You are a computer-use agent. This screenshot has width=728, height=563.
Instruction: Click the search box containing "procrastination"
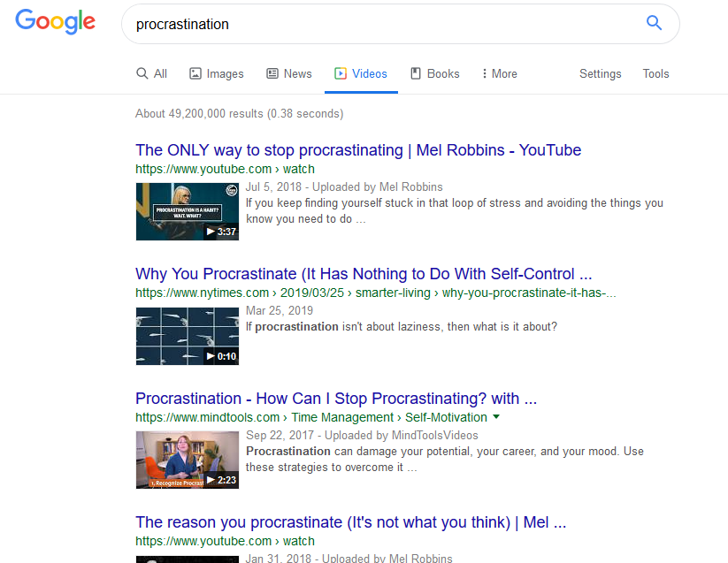tap(400, 24)
